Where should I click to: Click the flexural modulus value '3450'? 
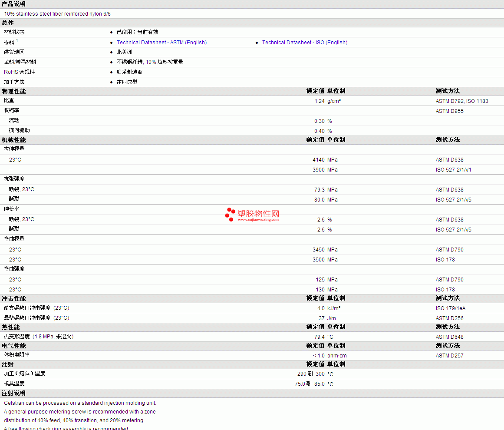(319, 250)
